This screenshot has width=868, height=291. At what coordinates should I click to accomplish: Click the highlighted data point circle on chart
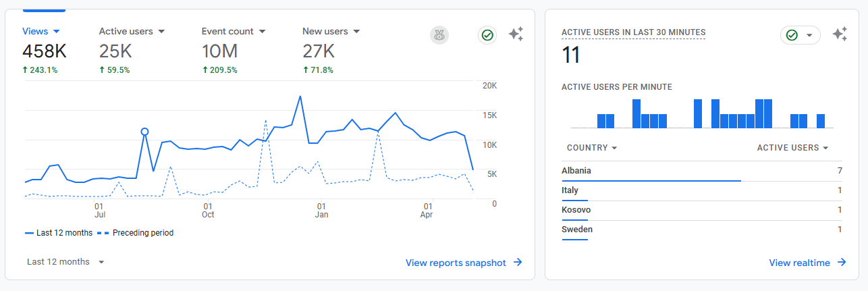[x=144, y=132]
